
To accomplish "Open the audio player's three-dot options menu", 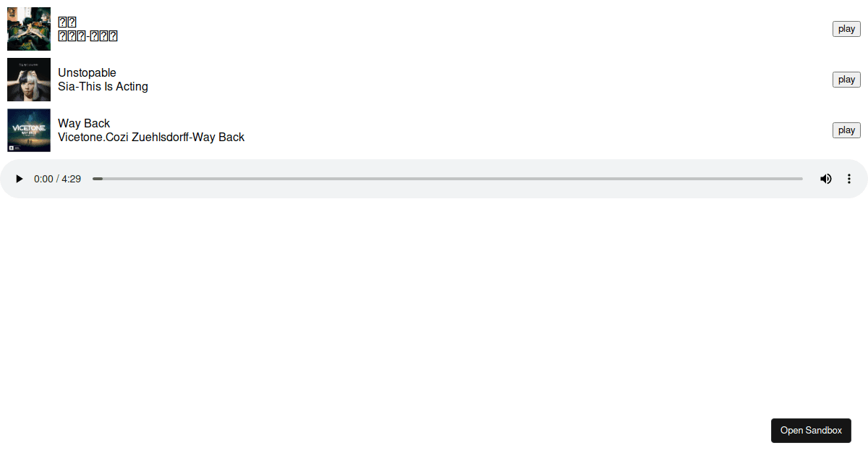I will [x=849, y=179].
